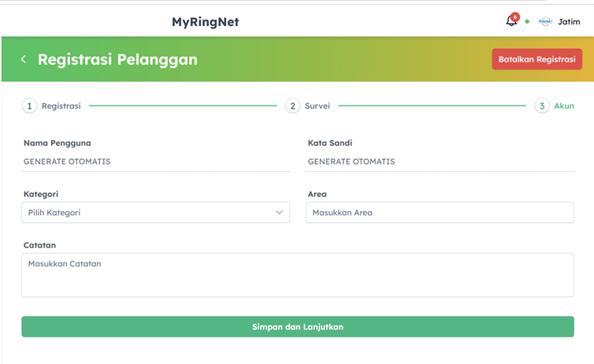
Task: Select the step 2 circle
Action: (x=292, y=106)
